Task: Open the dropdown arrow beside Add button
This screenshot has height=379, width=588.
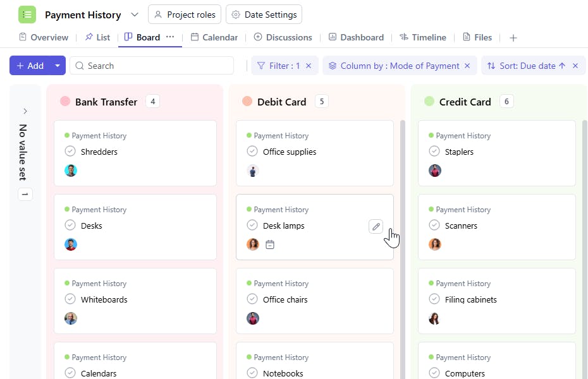Action: pos(58,66)
